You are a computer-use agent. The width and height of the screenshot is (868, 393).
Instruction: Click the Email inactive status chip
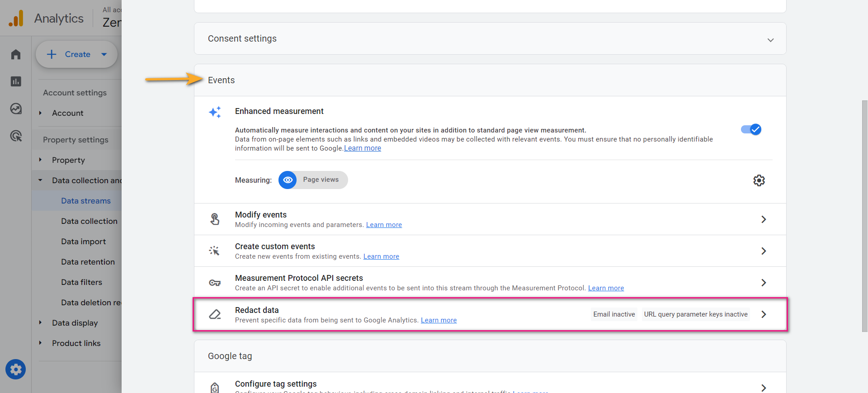point(614,314)
